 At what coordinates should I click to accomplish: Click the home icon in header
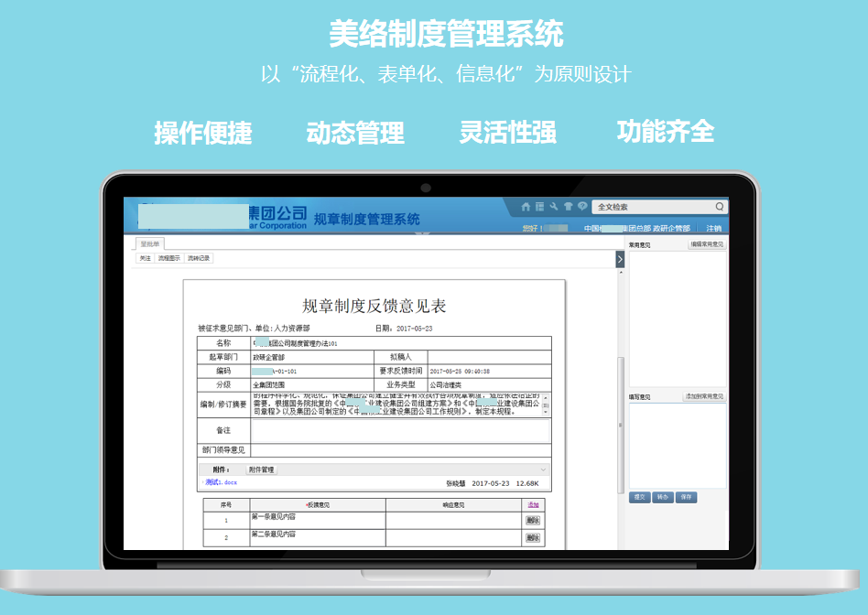coord(526,207)
